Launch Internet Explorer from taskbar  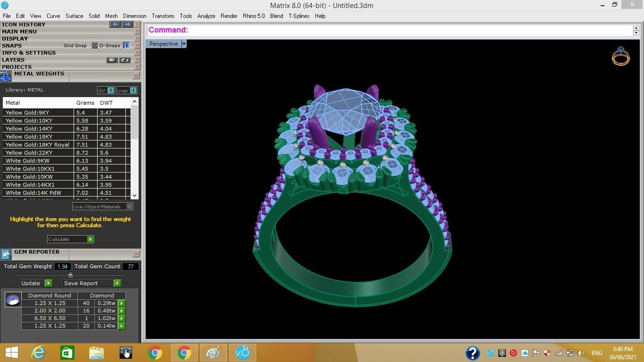(x=38, y=353)
